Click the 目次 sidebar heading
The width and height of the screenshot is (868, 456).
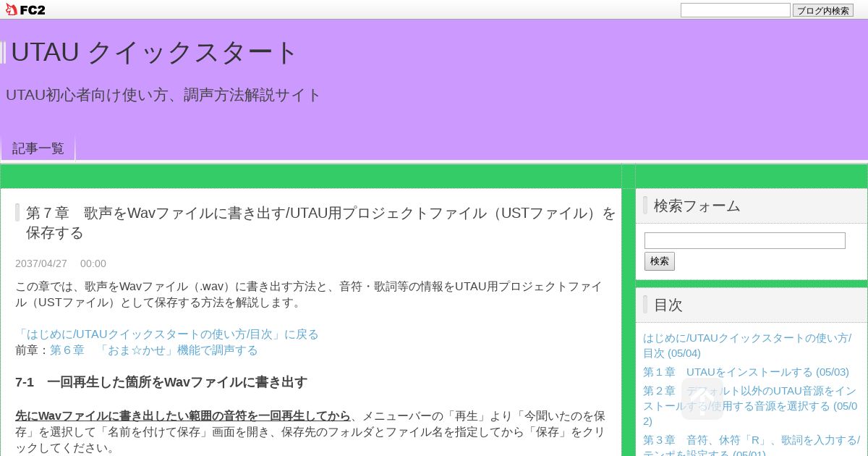pos(668,305)
